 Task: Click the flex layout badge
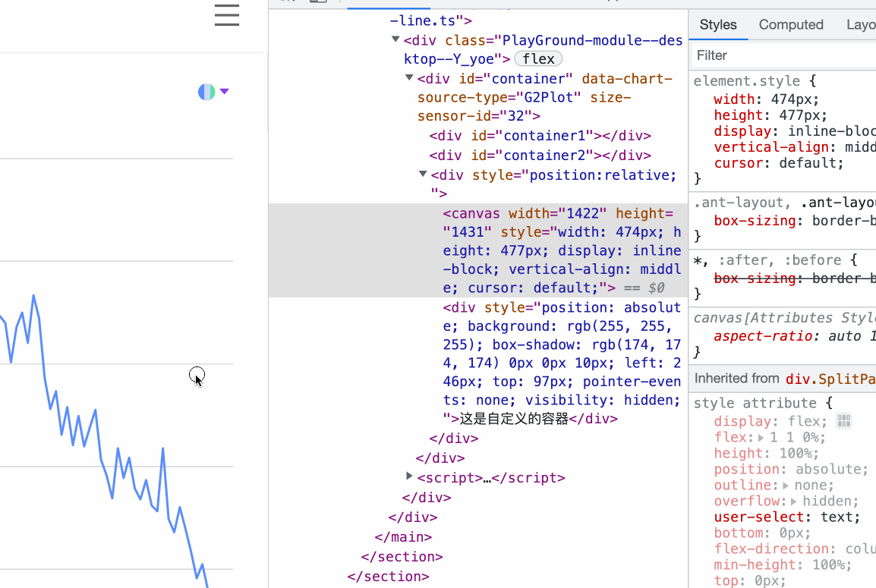(538, 59)
